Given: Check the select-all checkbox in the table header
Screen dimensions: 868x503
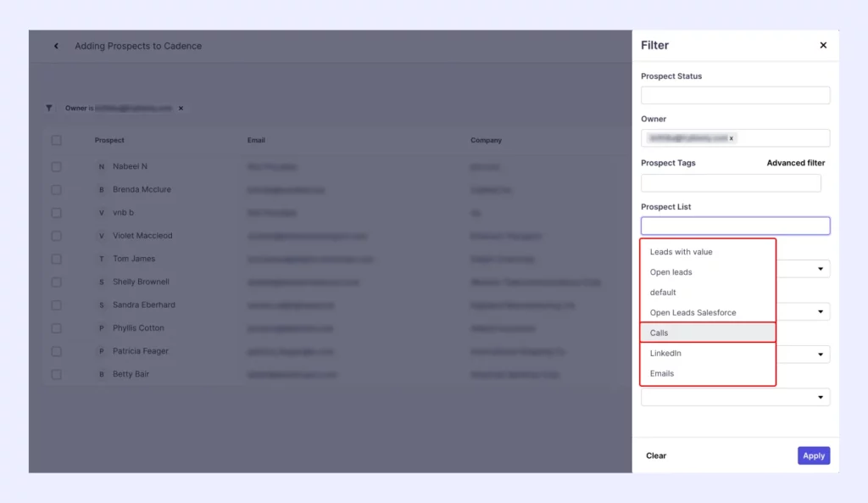Looking at the screenshot, I should coord(56,141).
